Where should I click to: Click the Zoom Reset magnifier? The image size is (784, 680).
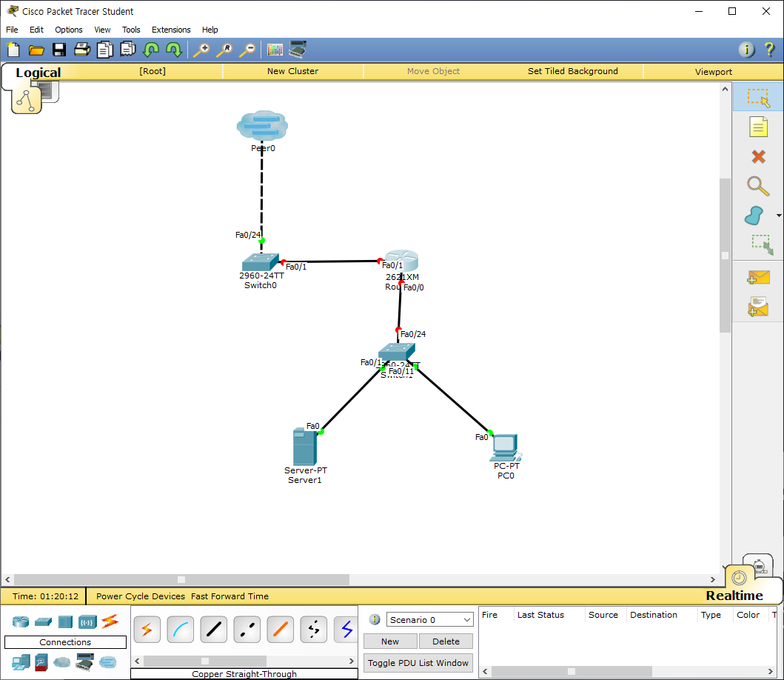click(x=224, y=50)
